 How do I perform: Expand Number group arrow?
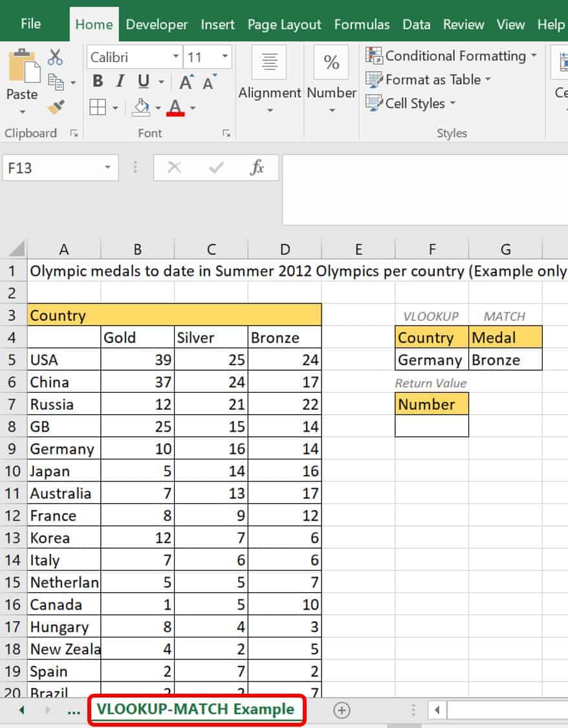tap(332, 111)
